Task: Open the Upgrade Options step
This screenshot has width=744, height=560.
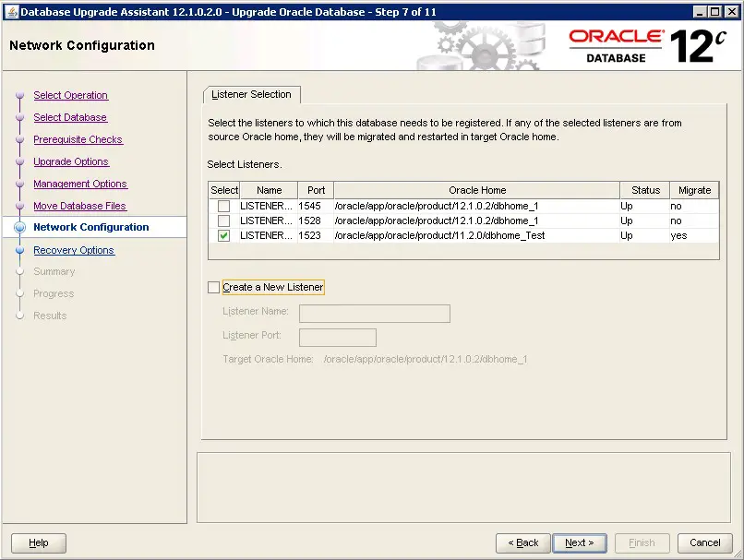Action: click(x=71, y=161)
